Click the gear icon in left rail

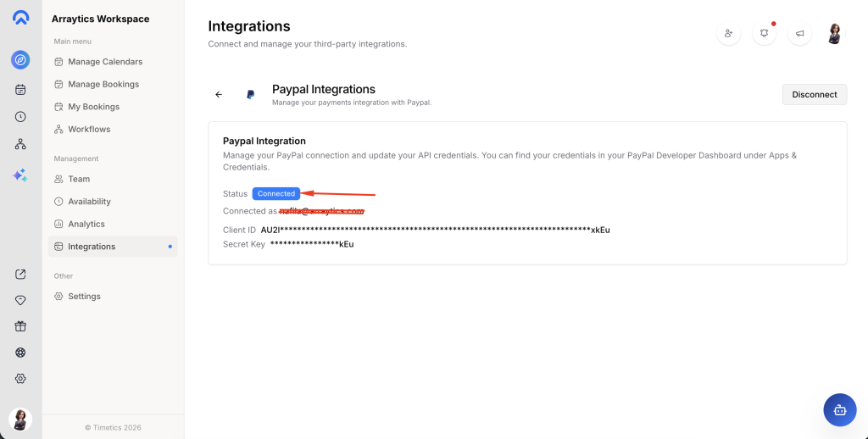coord(20,379)
